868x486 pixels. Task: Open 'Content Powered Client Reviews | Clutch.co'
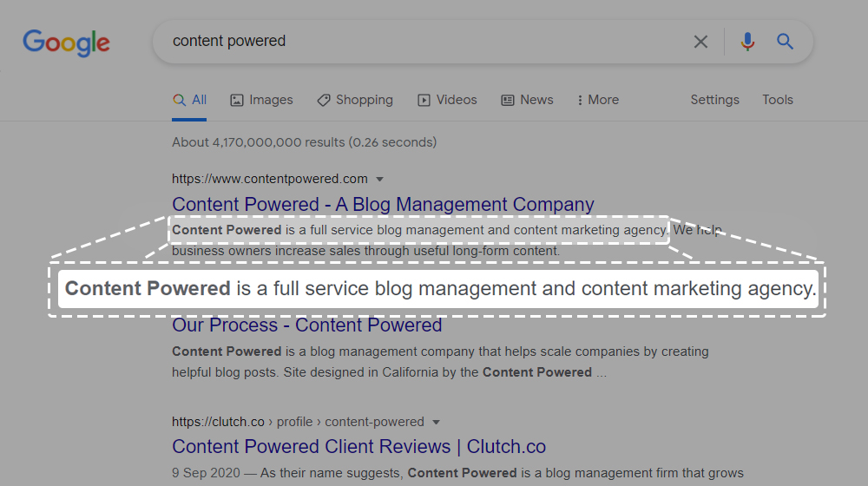[x=358, y=447]
